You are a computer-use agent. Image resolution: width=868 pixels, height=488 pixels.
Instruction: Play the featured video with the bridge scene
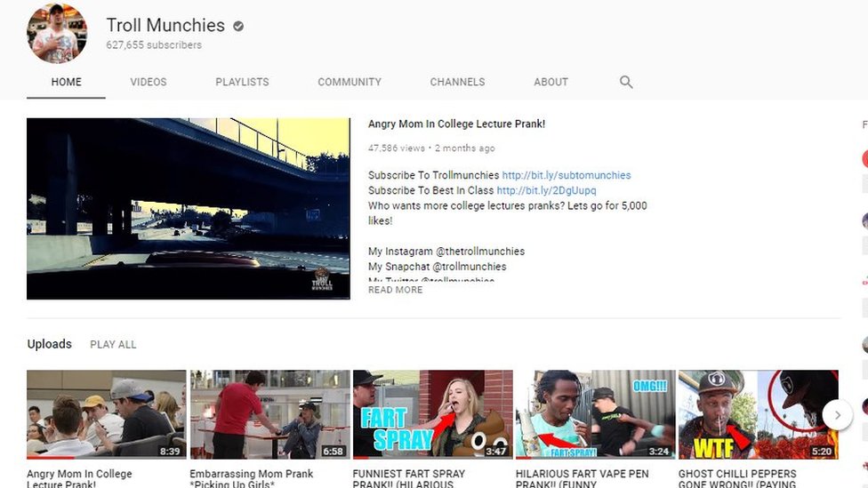pyautogui.click(x=189, y=209)
